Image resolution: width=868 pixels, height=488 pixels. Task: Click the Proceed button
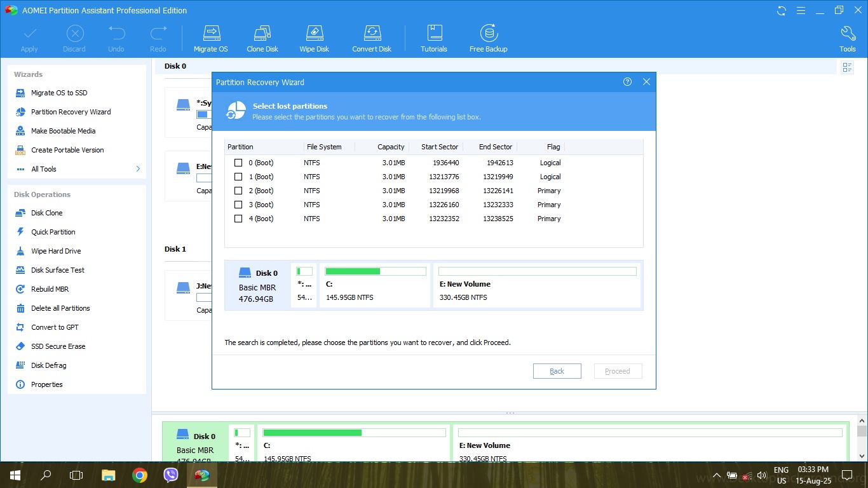618,371
